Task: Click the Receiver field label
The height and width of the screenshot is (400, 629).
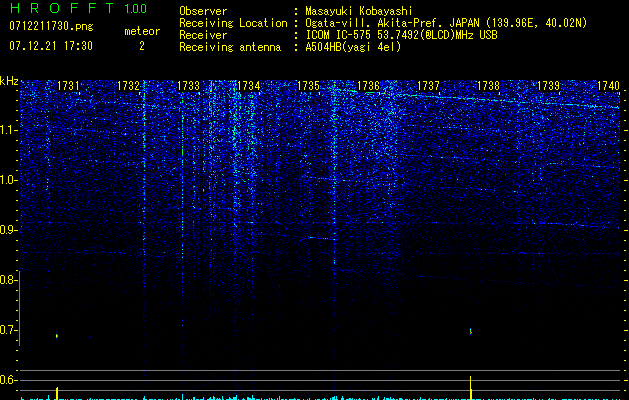Action: tap(203, 35)
